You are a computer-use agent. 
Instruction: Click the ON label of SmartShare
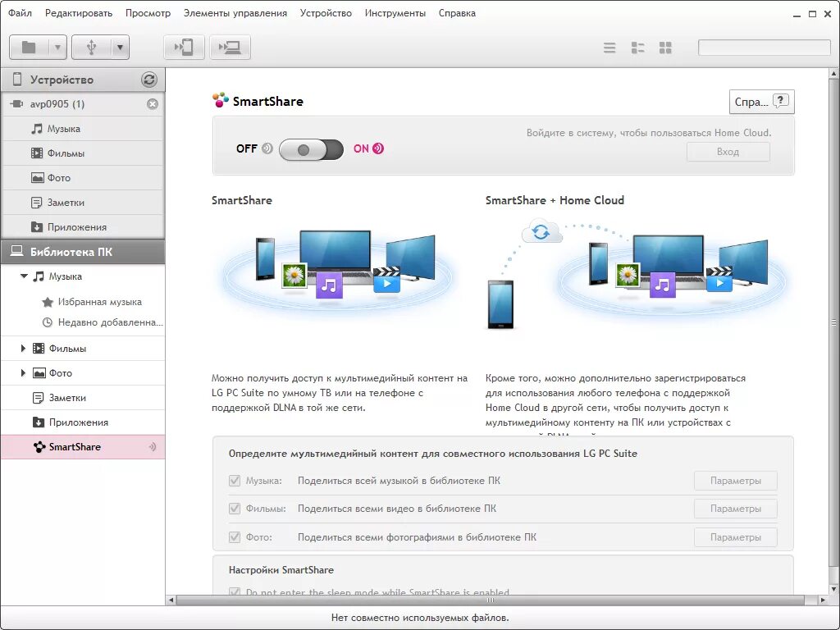(x=361, y=148)
